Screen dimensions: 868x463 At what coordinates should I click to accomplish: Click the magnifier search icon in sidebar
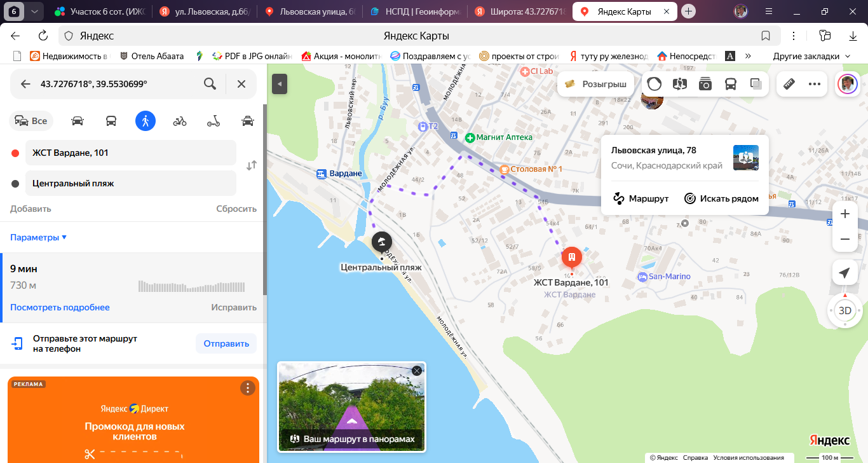click(210, 84)
